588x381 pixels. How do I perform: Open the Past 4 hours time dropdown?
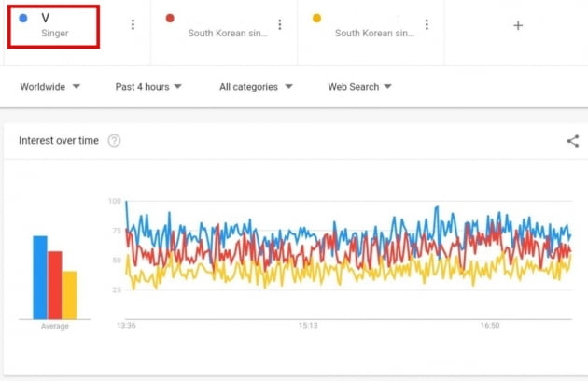coord(148,87)
